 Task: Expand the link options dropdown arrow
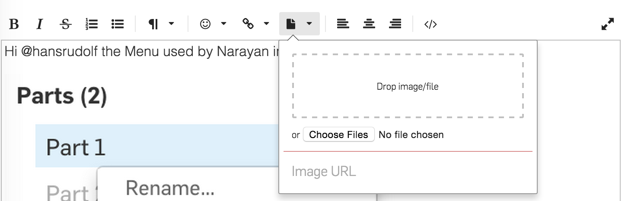(266, 24)
